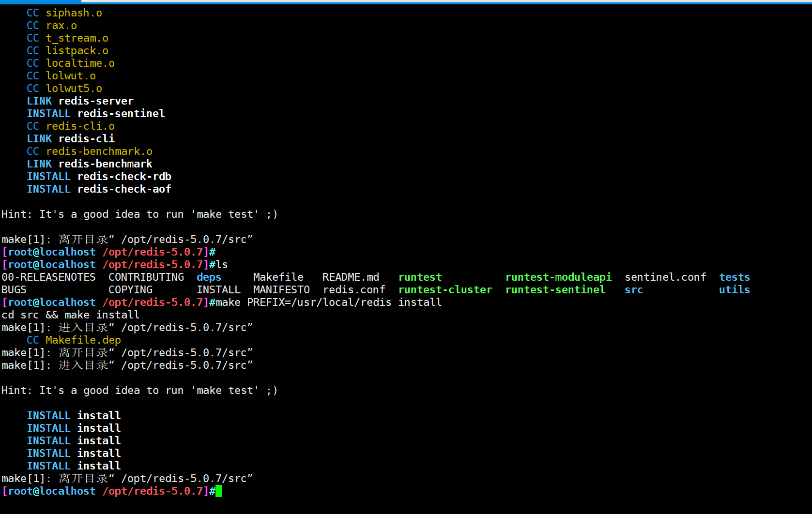Select "redis-cli.o" in the CC line
Viewport: 812px width, 514px height.
(x=80, y=126)
